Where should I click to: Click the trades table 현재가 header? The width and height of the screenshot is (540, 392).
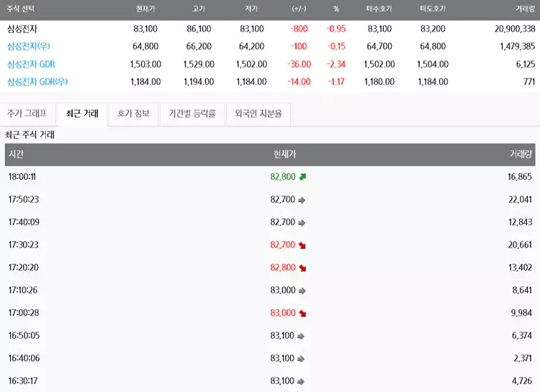[x=285, y=154]
